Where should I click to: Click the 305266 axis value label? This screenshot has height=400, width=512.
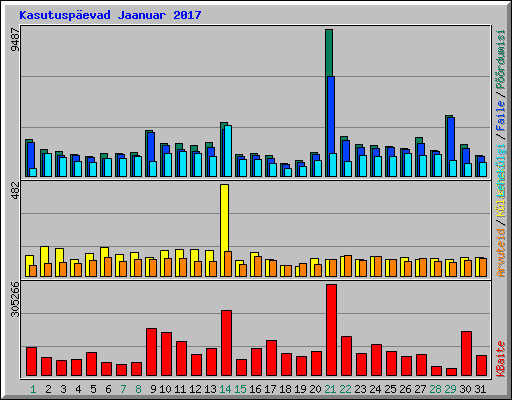point(15,300)
